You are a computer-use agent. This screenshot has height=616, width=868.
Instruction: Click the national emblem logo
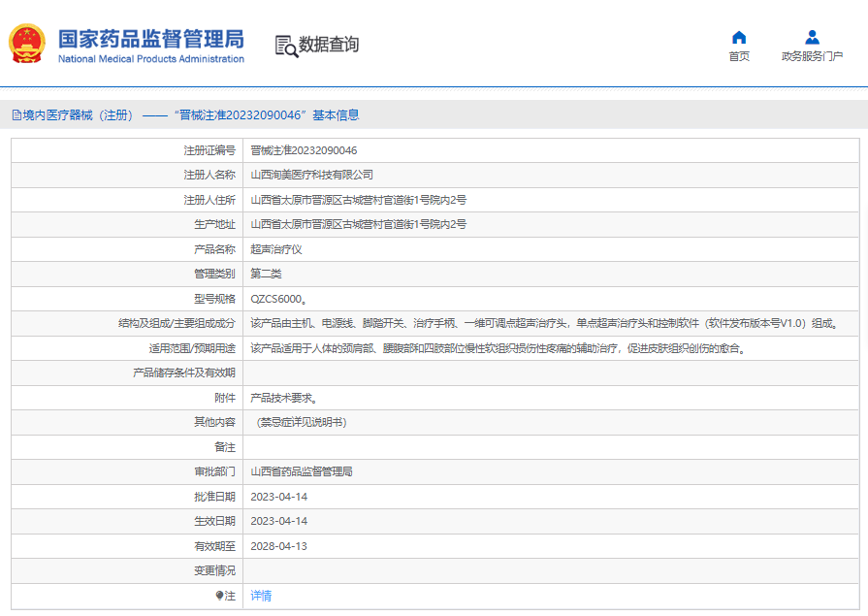26,44
